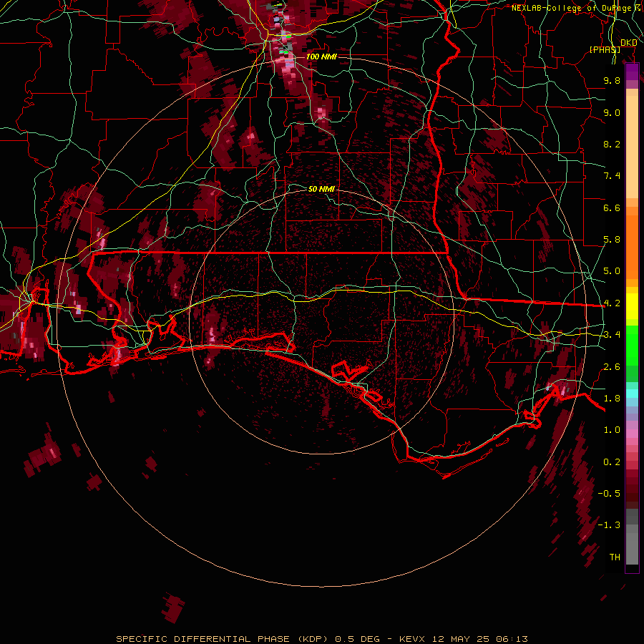Image resolution: width=644 pixels, height=644 pixels.
Task: Select the 1.8 legend value
Action: pos(612,399)
